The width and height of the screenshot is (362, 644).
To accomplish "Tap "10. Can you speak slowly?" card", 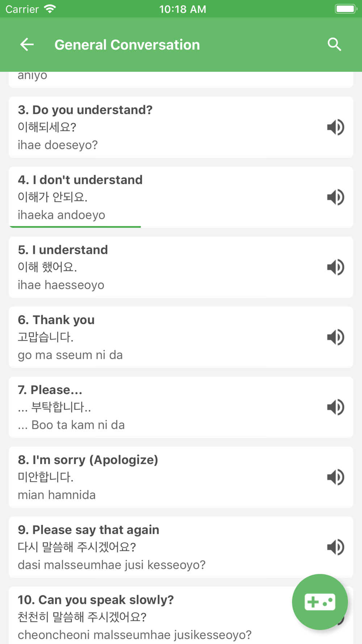I will pos(181,615).
